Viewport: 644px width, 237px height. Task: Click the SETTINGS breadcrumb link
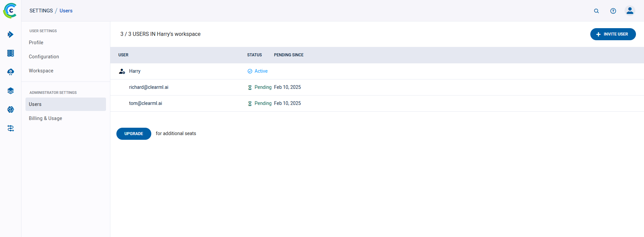[41, 11]
